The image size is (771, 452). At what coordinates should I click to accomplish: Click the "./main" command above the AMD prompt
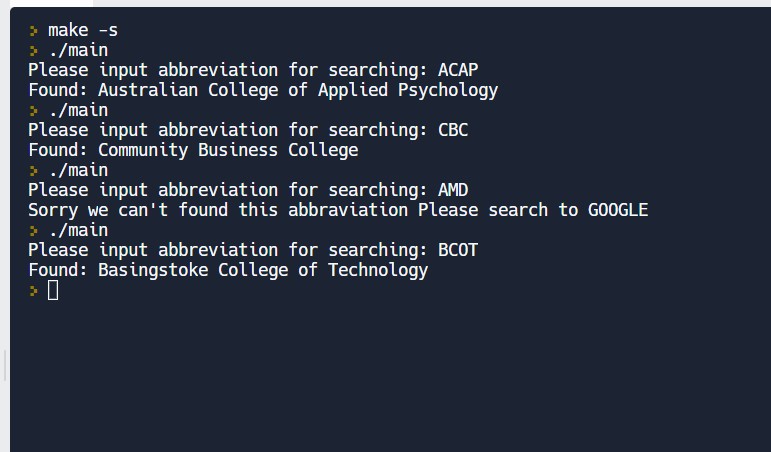click(x=78, y=170)
